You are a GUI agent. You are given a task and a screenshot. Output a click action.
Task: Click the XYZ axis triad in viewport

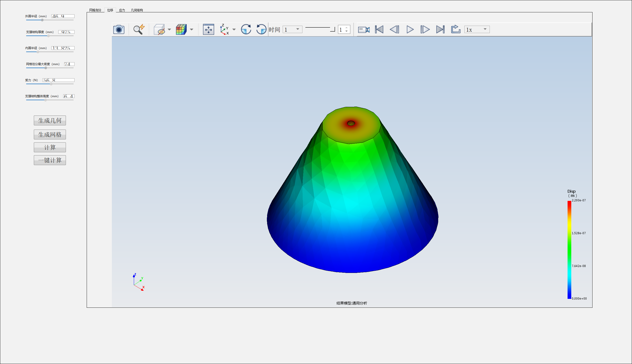point(139,282)
